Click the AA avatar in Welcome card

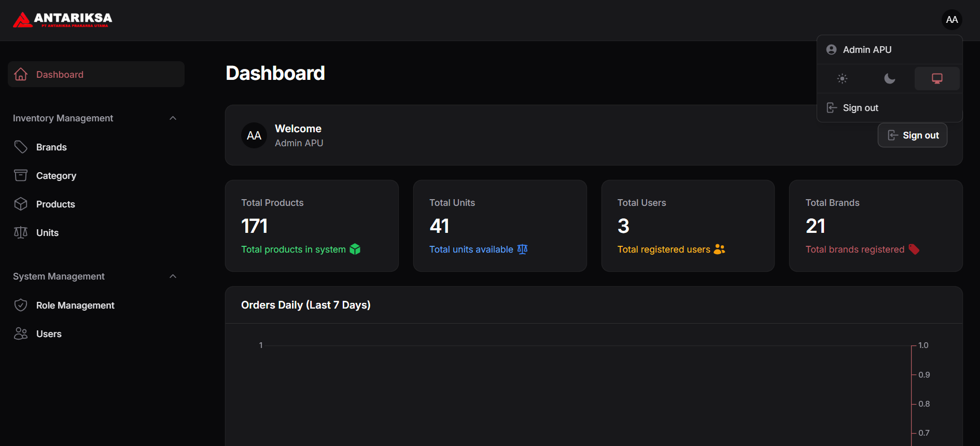[x=254, y=136]
